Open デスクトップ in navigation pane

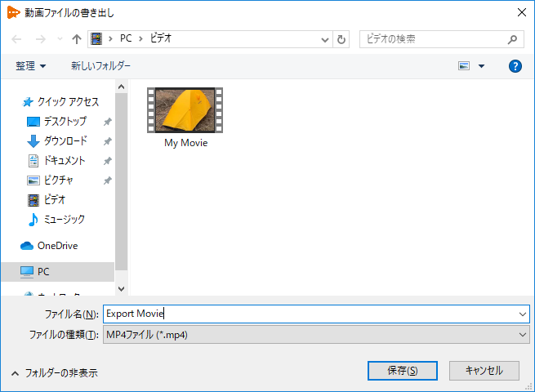(56, 121)
